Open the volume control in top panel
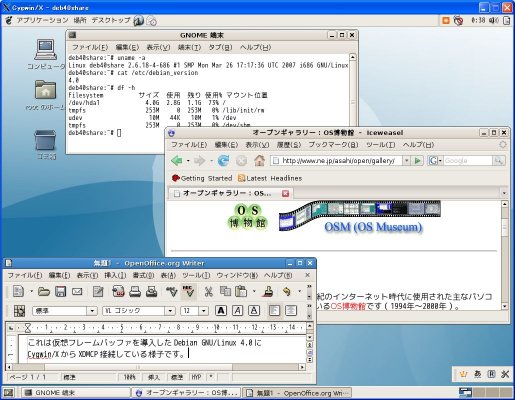The height and width of the screenshot is (400, 515). pos(494,21)
